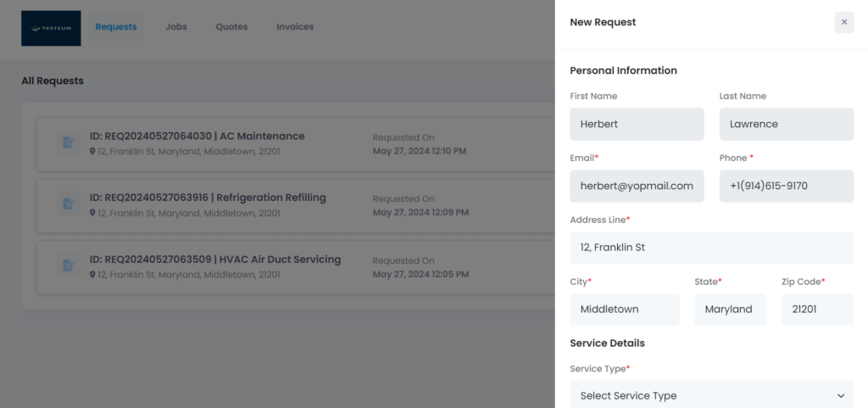Click the Testeum logo
The width and height of the screenshot is (868, 408).
pyautogui.click(x=51, y=28)
